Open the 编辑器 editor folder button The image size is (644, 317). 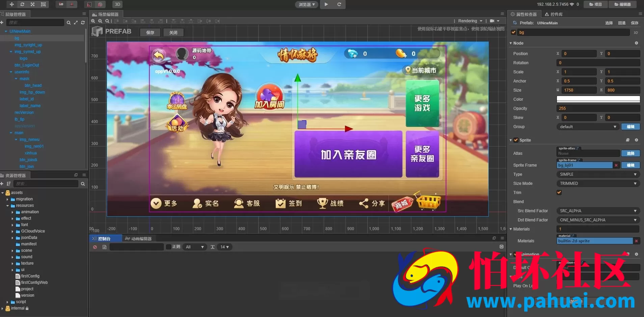pos(622,4)
